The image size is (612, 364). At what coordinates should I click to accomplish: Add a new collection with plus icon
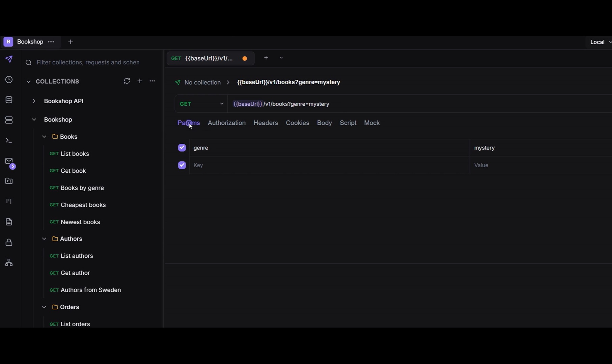pos(140,81)
